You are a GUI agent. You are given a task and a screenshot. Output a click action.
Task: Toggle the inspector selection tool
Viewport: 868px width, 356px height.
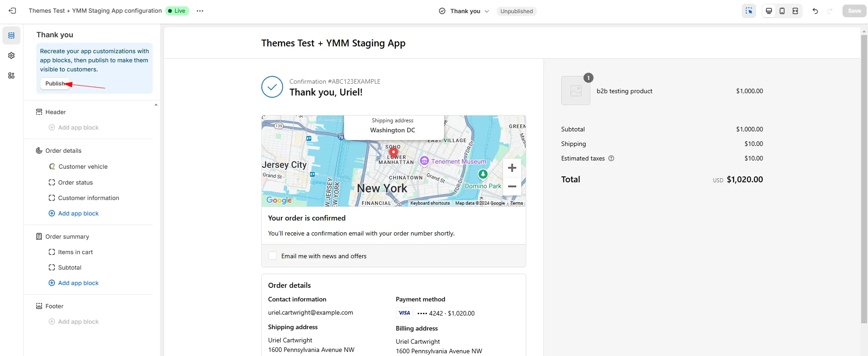point(749,11)
